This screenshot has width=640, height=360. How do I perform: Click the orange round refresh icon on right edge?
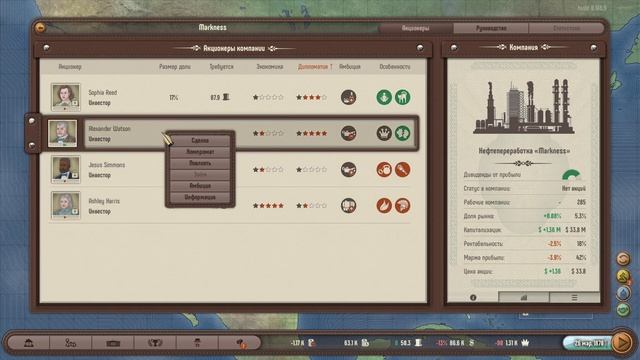pyautogui.click(x=623, y=259)
